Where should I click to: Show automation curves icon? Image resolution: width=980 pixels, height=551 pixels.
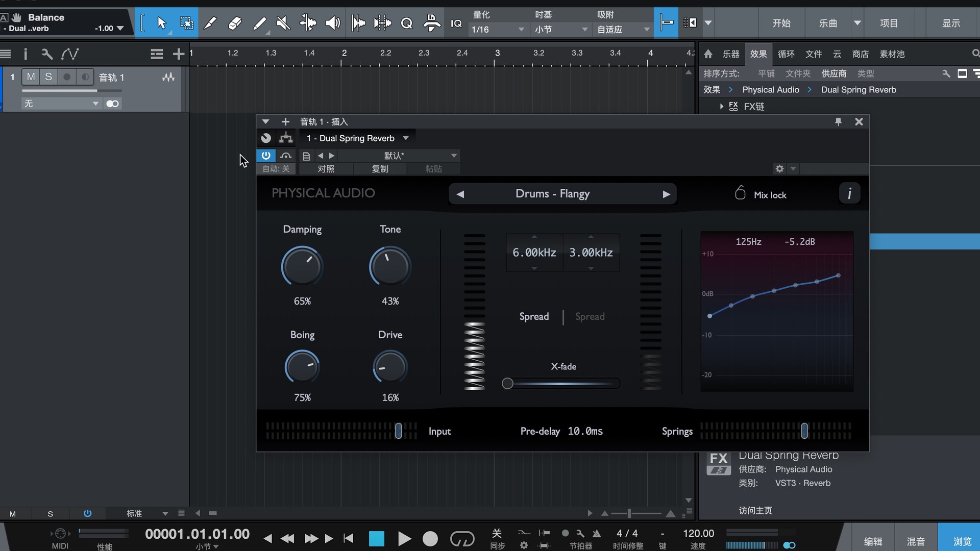click(70, 54)
